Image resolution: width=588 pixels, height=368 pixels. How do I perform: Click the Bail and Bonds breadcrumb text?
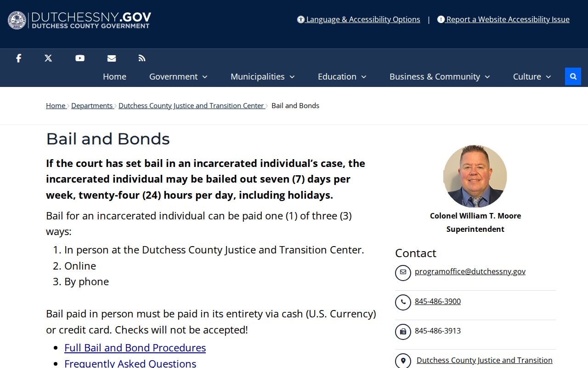295,105
